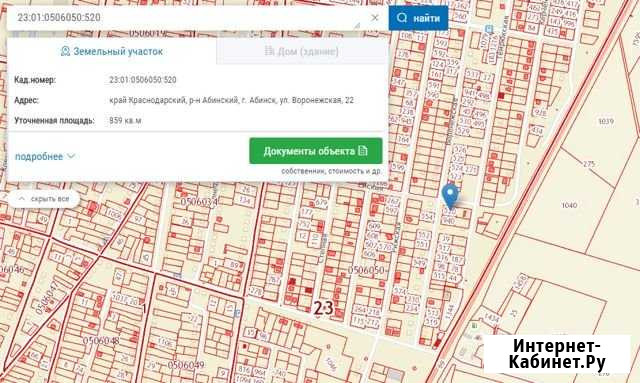
Task: Click the magnifier icon in найти button
Action: [x=402, y=18]
